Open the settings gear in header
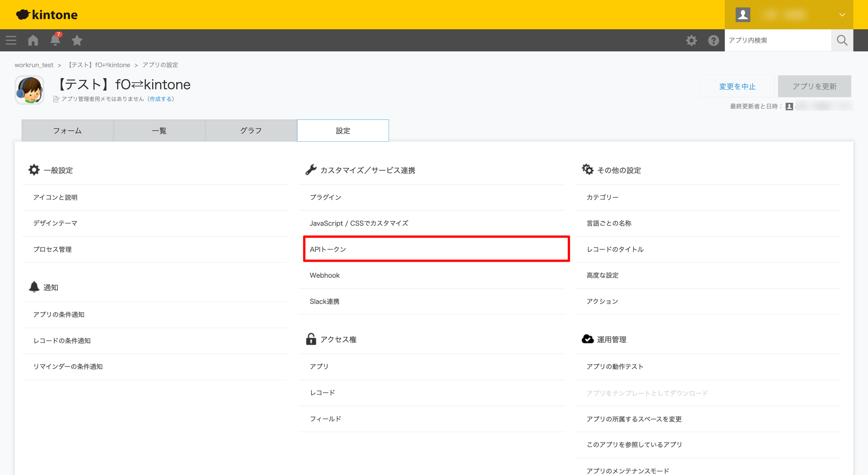 [691, 40]
